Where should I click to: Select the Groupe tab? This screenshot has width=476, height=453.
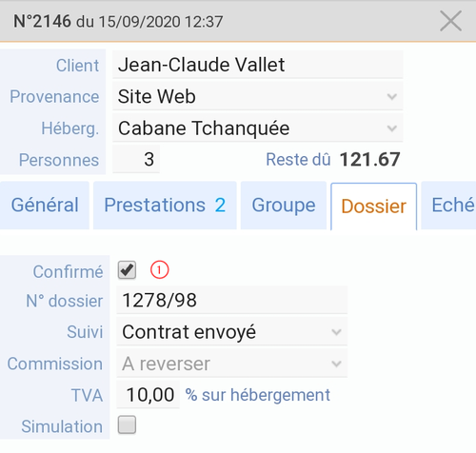pyautogui.click(x=284, y=206)
